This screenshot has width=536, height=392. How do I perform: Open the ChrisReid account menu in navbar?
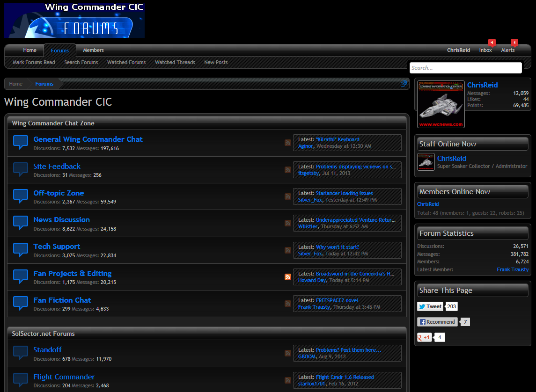458,50
